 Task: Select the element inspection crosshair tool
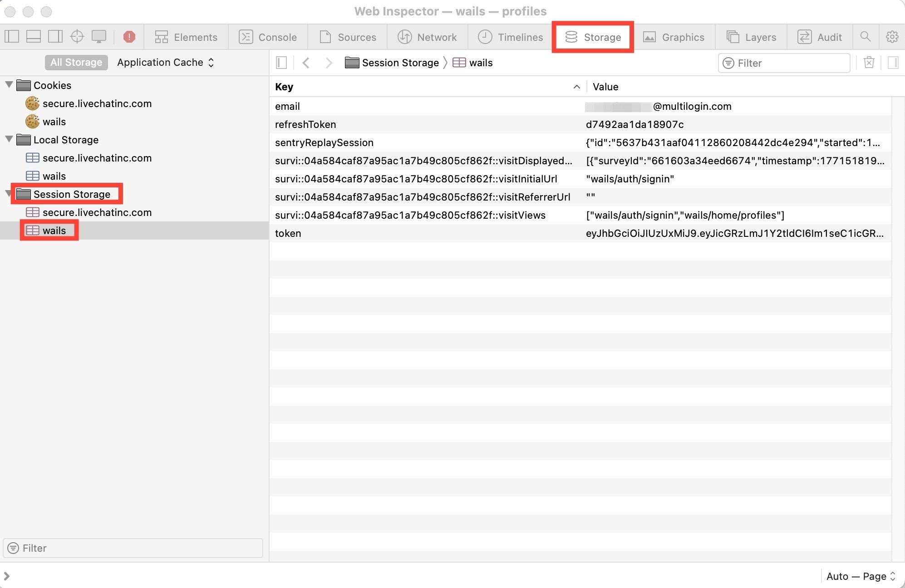click(x=77, y=37)
